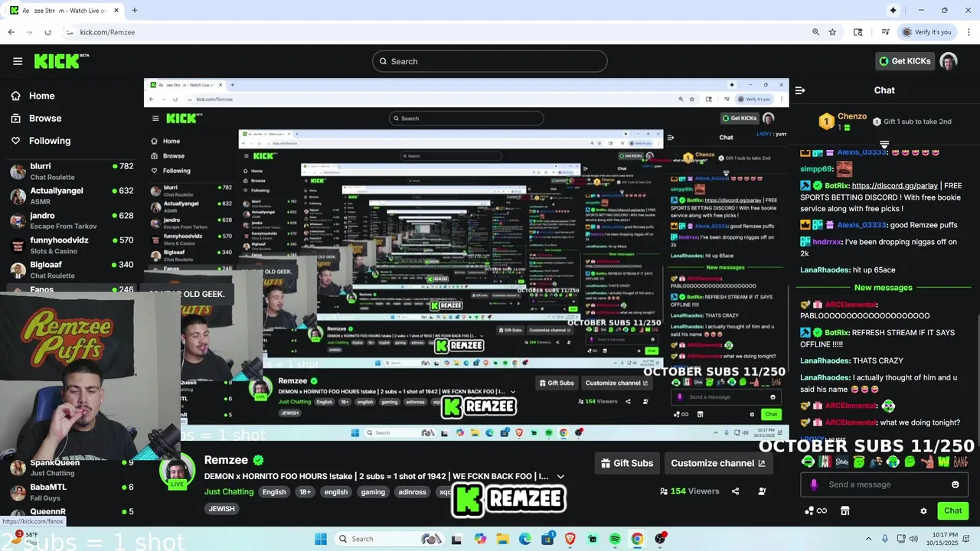Open Spotify from the taskbar
This screenshot has width=980, height=551.
tap(615, 539)
